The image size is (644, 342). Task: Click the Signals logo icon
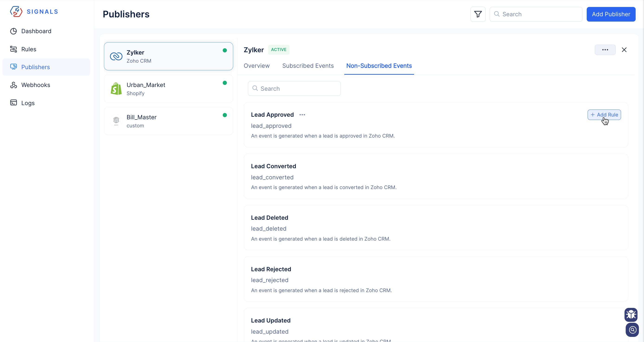click(x=16, y=12)
